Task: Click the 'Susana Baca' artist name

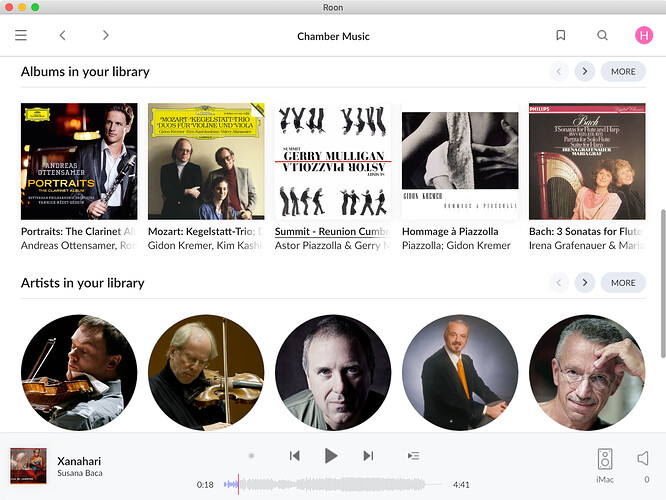Action: (x=80, y=473)
